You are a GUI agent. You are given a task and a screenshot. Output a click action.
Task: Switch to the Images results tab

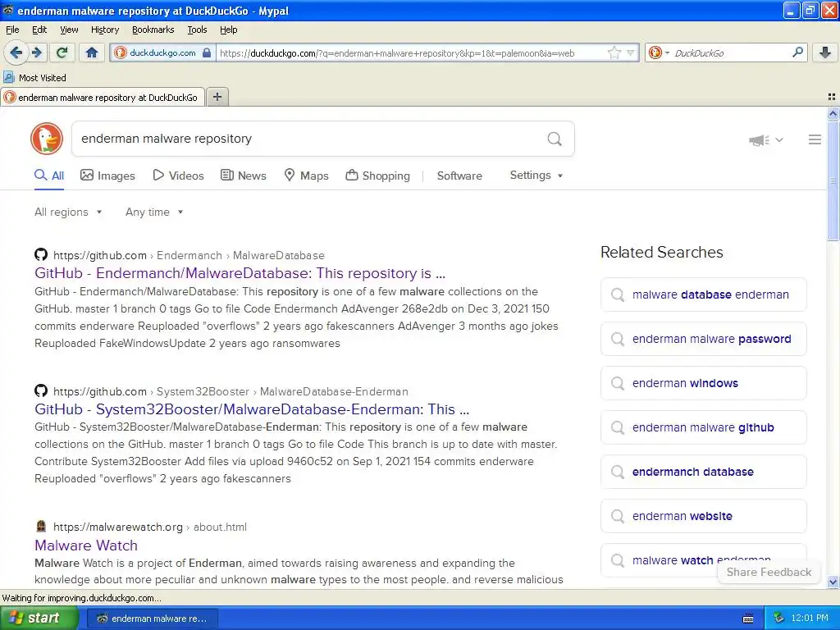point(107,176)
